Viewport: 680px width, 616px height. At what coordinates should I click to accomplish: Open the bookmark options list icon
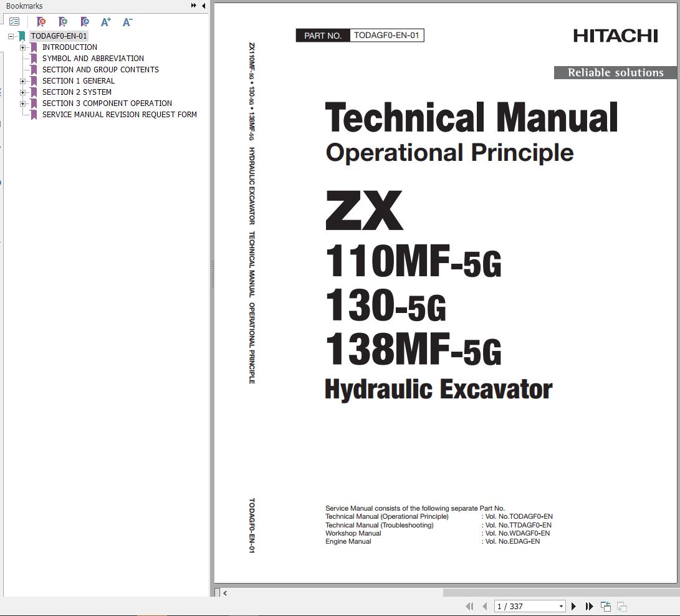(14, 21)
